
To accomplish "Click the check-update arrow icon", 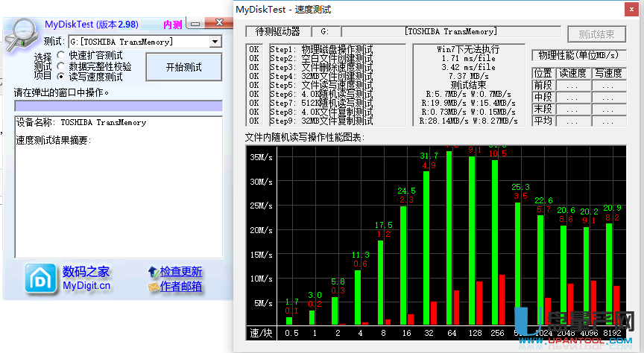I will tap(153, 272).
